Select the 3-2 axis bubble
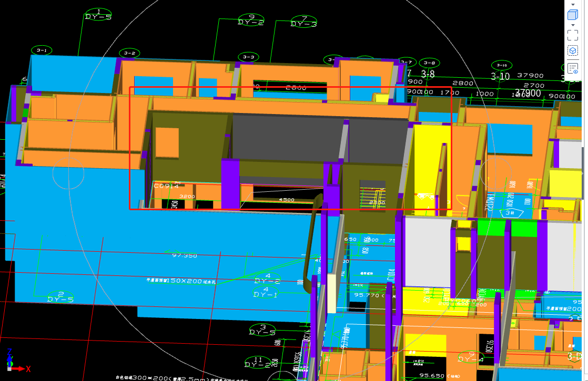The height and width of the screenshot is (381, 588). pyautogui.click(x=129, y=53)
